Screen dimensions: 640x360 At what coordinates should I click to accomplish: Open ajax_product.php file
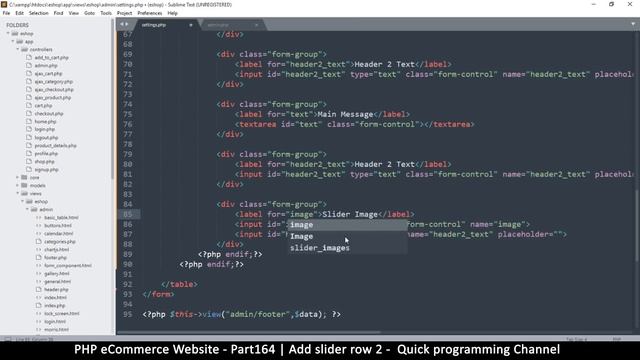[53, 98]
